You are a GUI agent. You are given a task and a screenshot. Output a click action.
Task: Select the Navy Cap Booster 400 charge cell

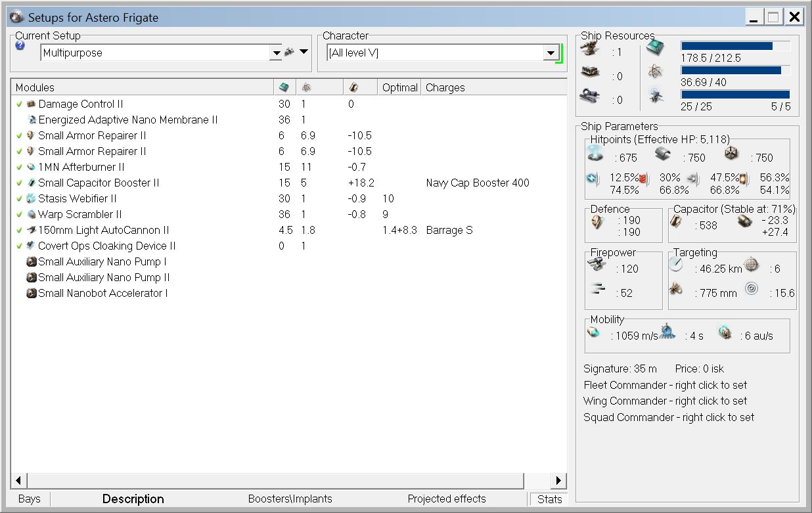point(478,183)
